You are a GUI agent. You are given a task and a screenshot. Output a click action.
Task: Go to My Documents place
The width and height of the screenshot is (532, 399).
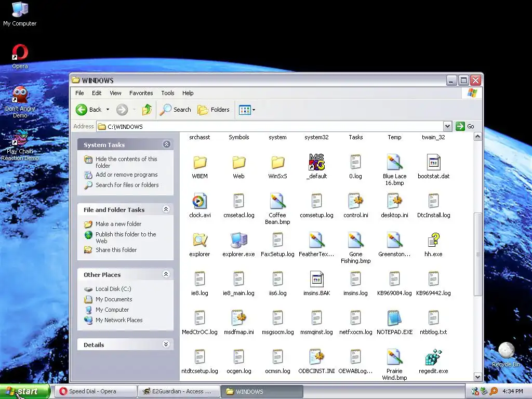pyautogui.click(x=114, y=299)
